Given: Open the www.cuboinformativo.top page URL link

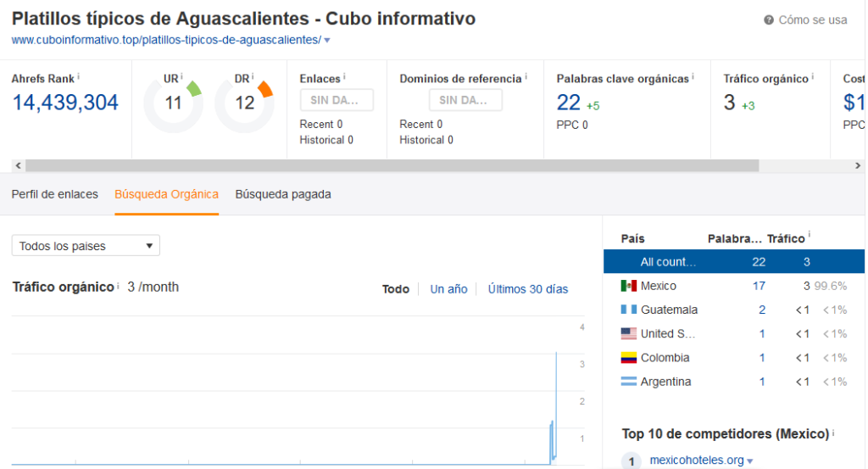Looking at the screenshot, I should tap(166, 40).
